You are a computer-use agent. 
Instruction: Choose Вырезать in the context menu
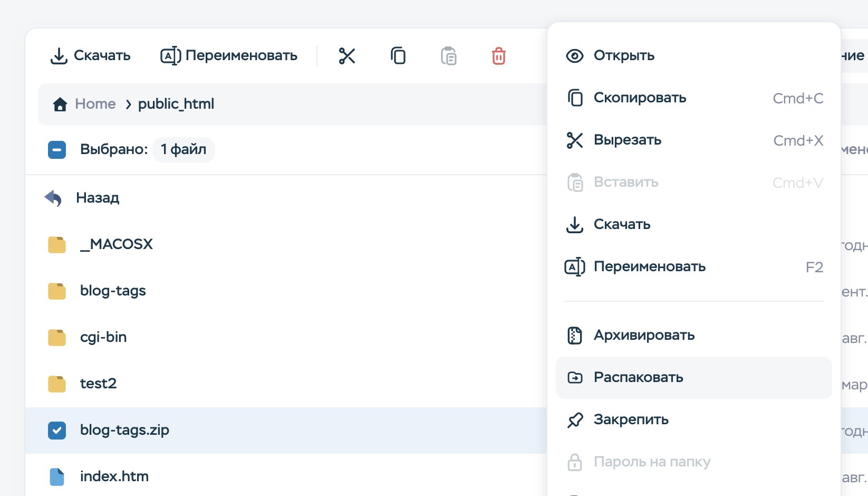[x=694, y=140]
